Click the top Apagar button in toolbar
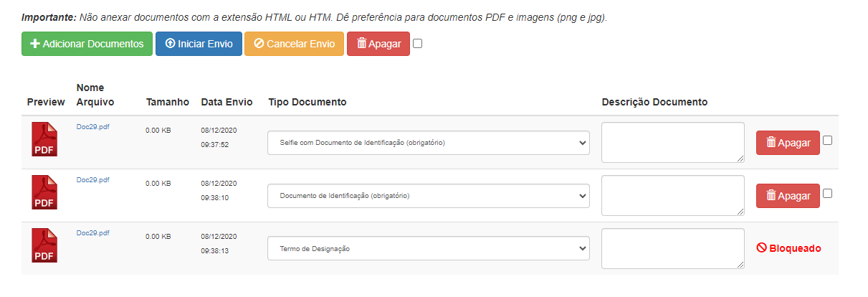This screenshot has height=297, width=868. pyautogui.click(x=378, y=44)
